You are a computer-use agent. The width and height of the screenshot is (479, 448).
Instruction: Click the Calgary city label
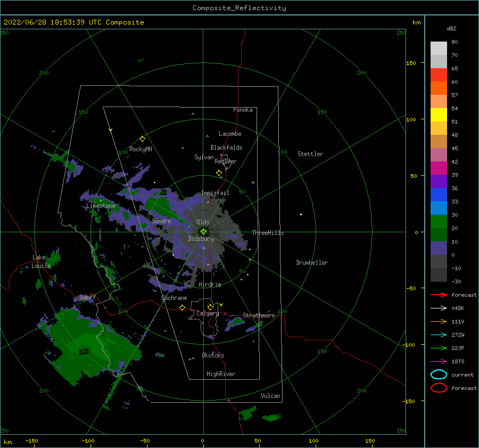tap(208, 313)
